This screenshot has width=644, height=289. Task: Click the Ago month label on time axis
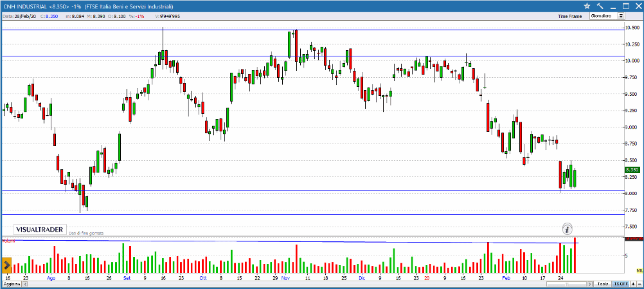51,278
